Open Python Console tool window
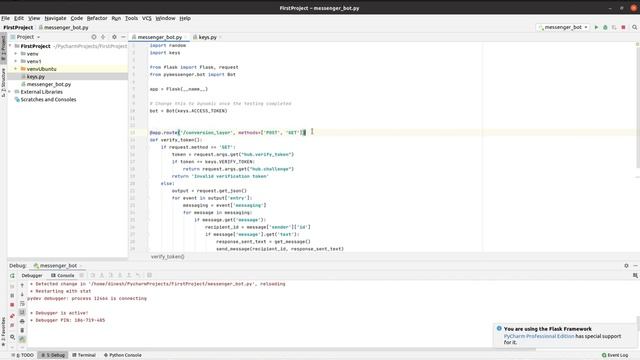 [x=122, y=355]
